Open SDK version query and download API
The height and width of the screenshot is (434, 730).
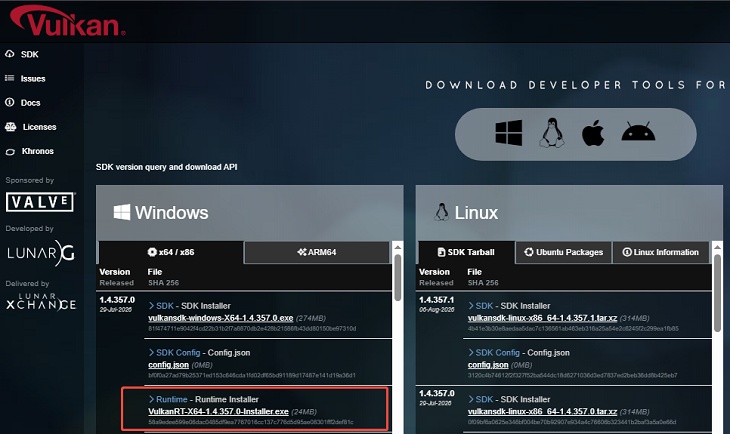coord(166,167)
